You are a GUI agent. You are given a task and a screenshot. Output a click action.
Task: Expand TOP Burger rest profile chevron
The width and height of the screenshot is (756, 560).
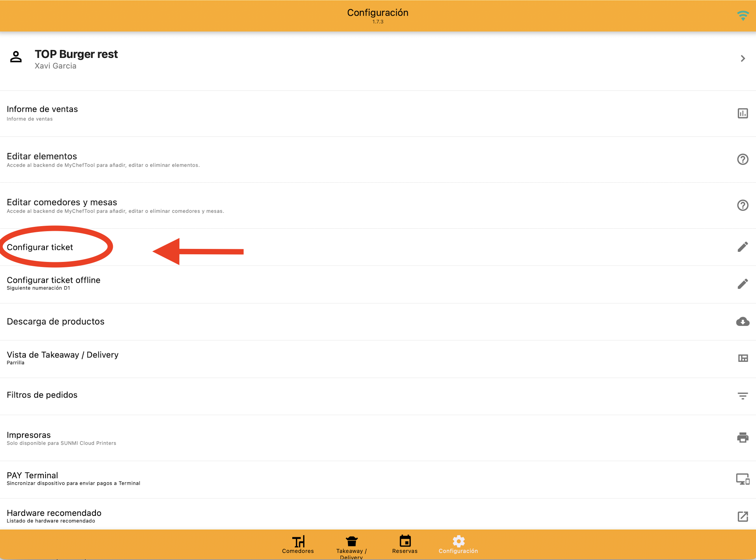pyautogui.click(x=743, y=59)
